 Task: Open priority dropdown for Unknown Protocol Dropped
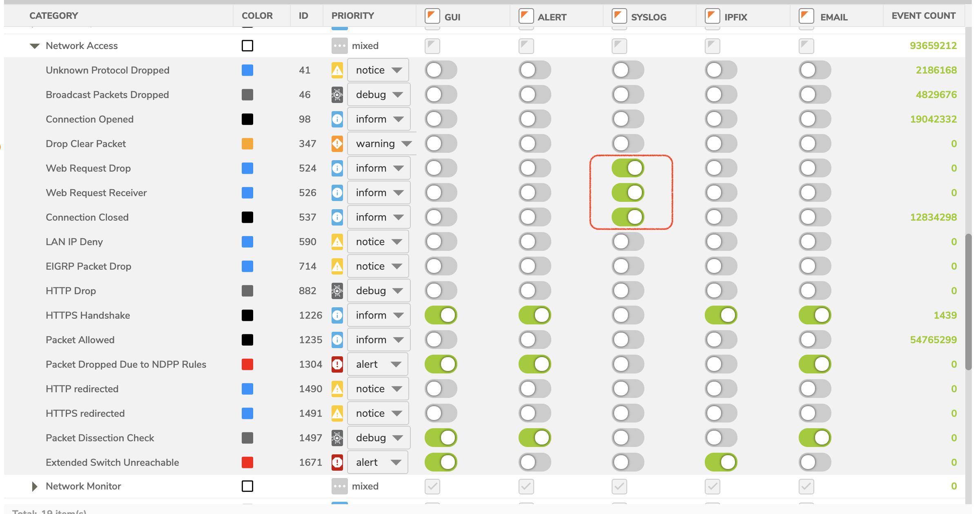pos(378,70)
